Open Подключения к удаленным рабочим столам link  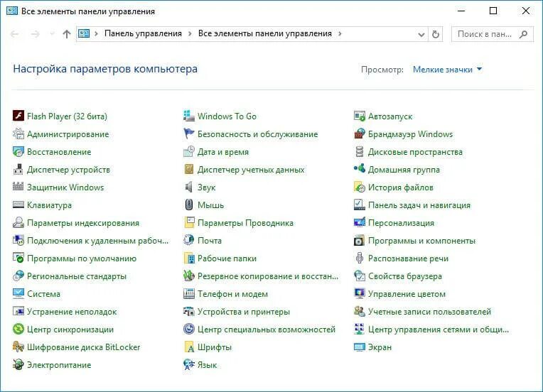click(x=97, y=241)
